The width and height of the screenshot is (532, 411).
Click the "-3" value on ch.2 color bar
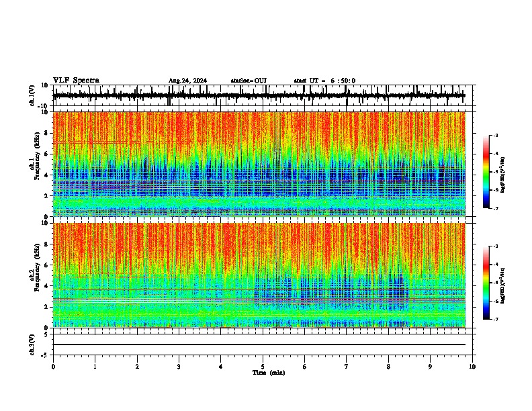495,246
